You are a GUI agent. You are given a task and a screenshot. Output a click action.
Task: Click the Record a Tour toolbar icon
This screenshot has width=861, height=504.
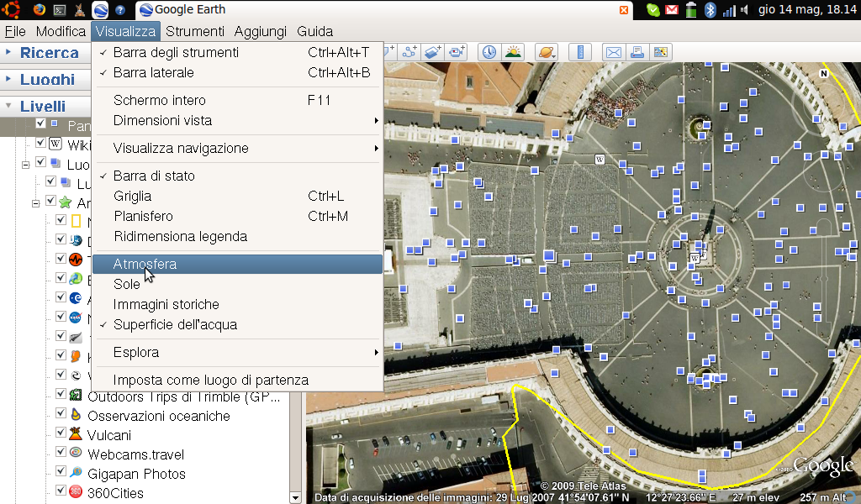click(x=457, y=52)
